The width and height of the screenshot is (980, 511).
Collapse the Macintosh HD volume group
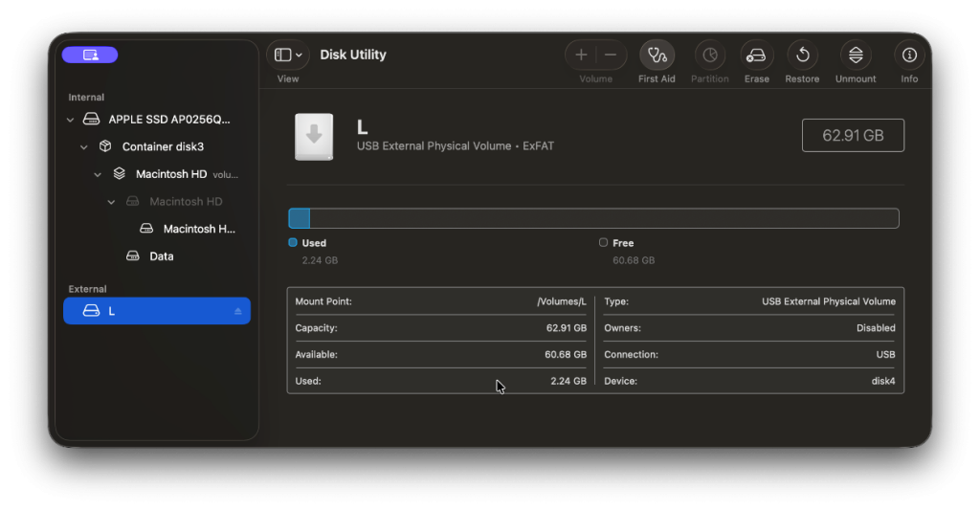[x=98, y=174]
